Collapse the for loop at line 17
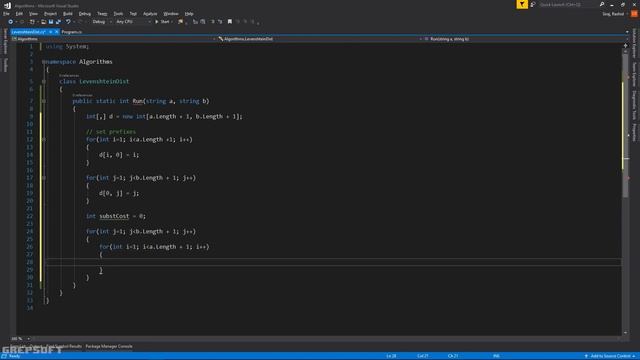The width and height of the screenshot is (640, 360). [44, 178]
